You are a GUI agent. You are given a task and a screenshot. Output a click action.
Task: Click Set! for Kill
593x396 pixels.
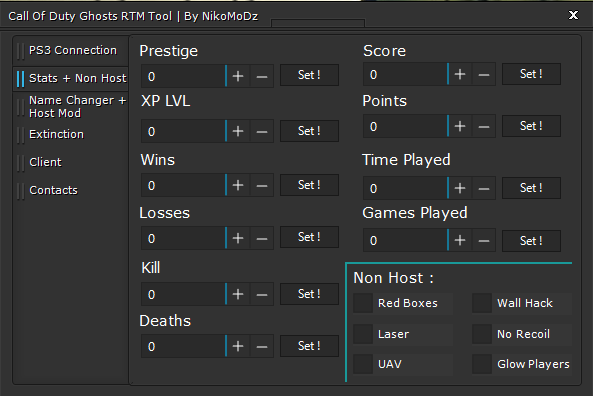click(x=309, y=294)
